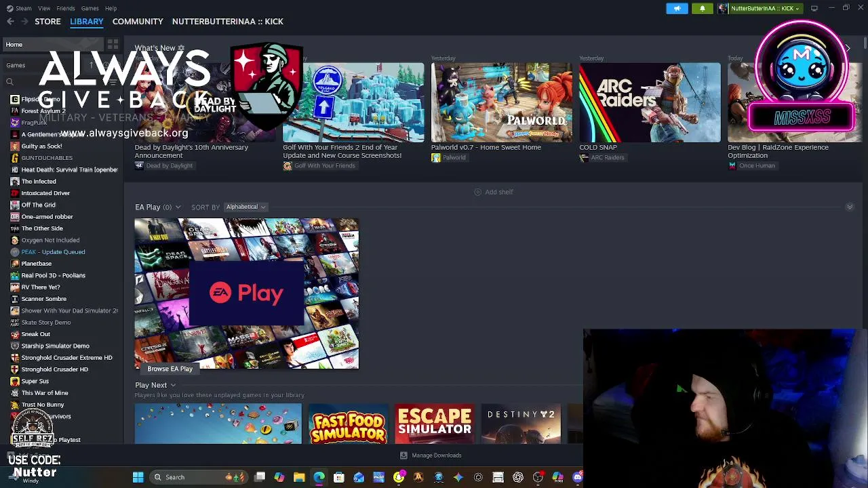Go back with the navigation arrow
Image resolution: width=868 pixels, height=488 pixels.
10,22
